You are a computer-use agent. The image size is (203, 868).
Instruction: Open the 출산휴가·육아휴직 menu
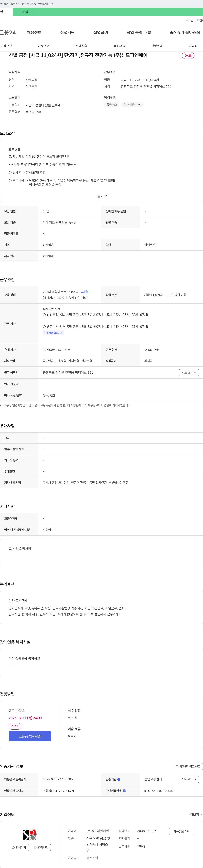[185, 32]
